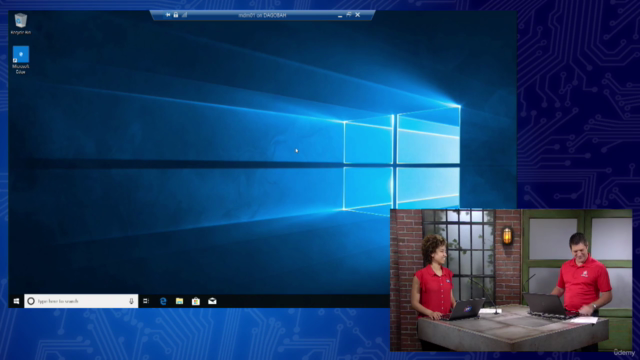
Task: Close the remote session connection bar
Action: [x=358, y=15]
